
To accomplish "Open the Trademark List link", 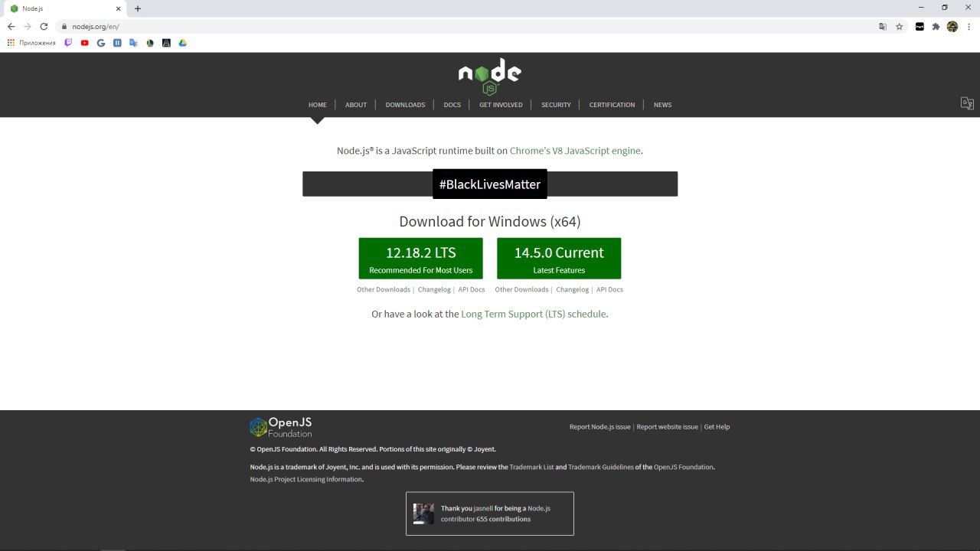I will [531, 467].
